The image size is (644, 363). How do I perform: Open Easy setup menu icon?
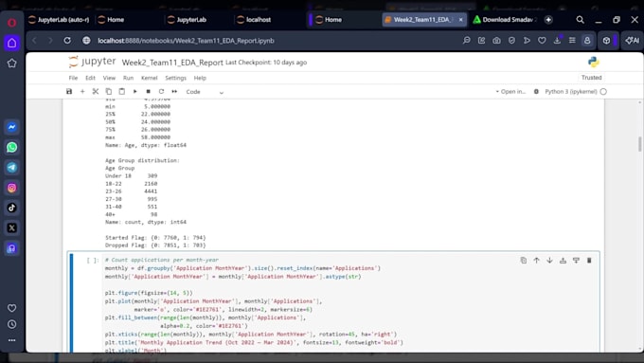click(x=572, y=41)
